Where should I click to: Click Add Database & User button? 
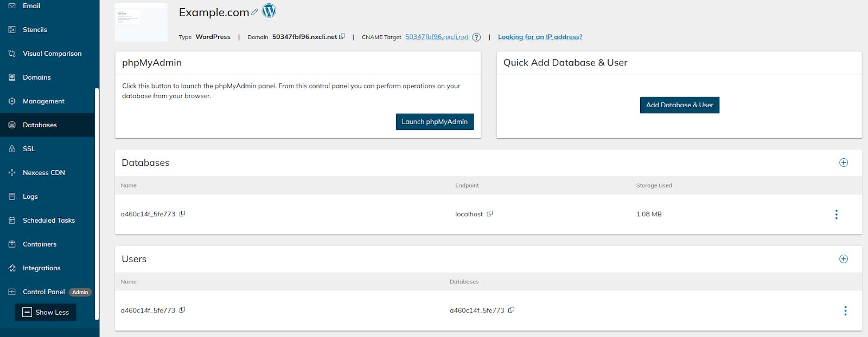click(x=679, y=105)
